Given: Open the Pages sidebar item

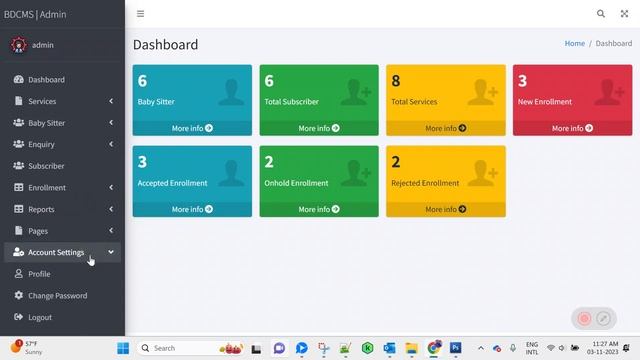Looking at the screenshot, I should (62, 231).
